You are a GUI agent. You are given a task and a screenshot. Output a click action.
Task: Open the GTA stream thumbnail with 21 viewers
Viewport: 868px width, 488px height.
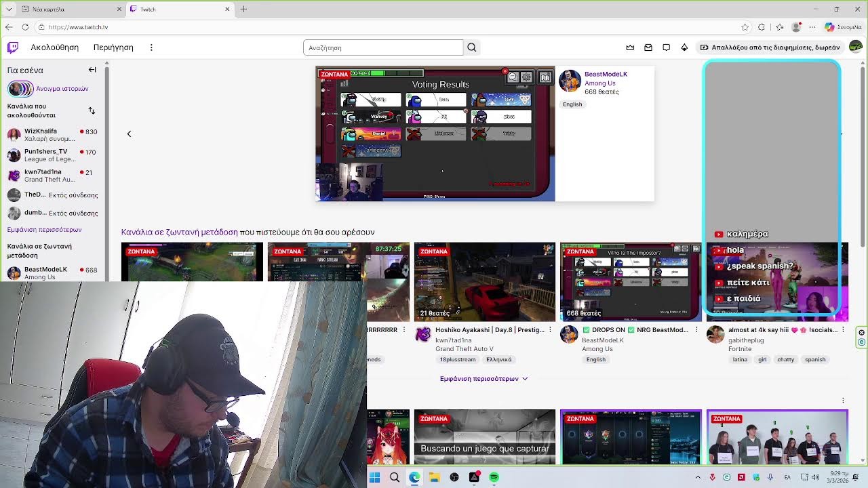point(484,281)
